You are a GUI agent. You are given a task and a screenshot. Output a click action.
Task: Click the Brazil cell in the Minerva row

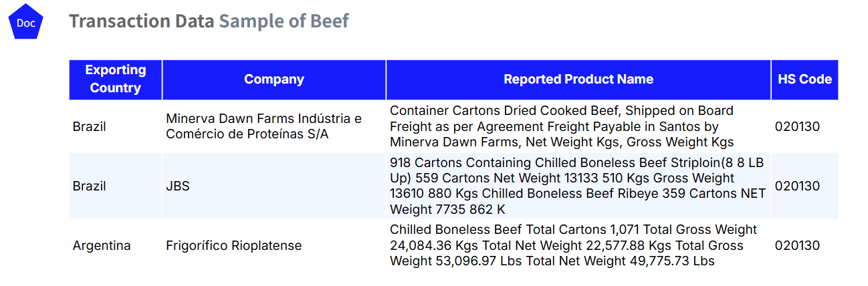(90, 126)
